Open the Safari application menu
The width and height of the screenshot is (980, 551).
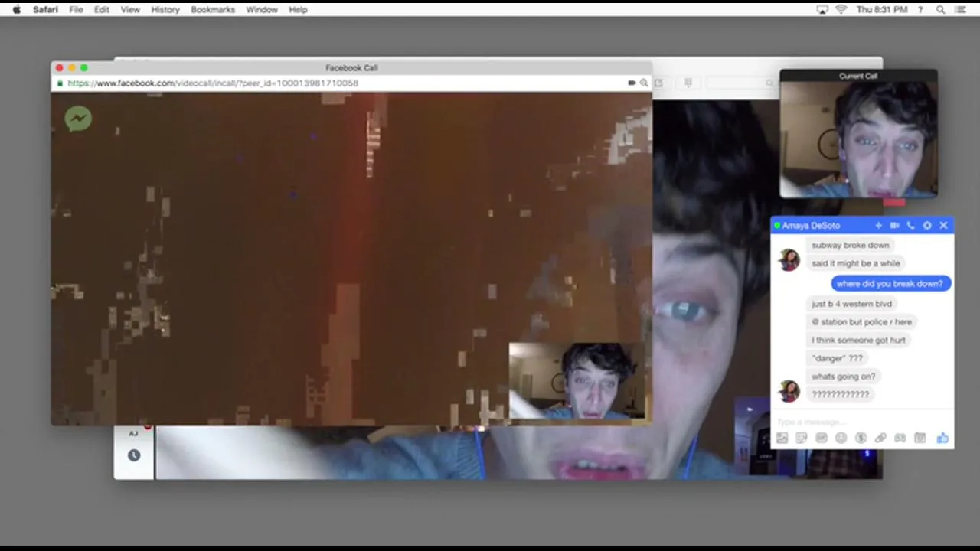coord(45,9)
